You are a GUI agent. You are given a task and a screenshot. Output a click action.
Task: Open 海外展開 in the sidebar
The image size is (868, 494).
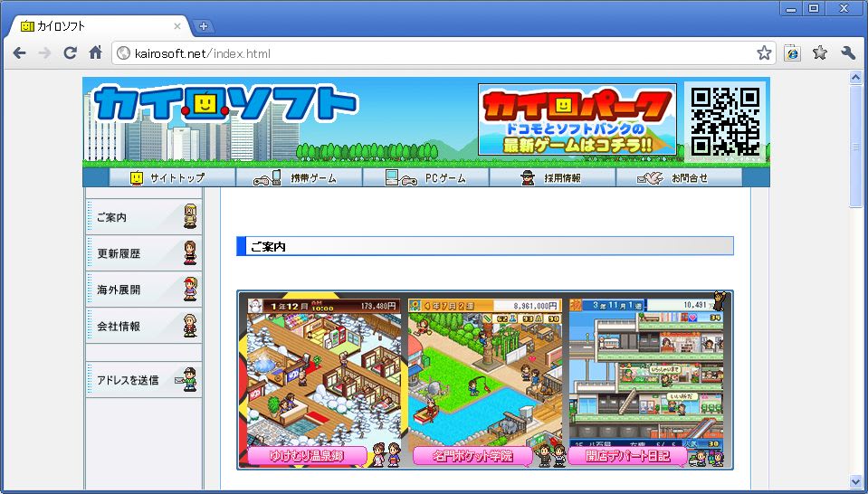point(143,290)
